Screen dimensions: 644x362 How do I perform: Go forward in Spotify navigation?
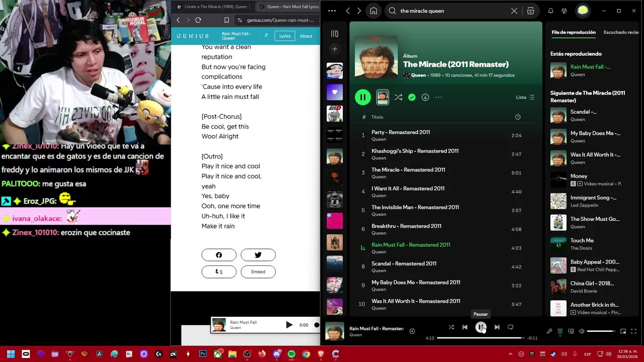[359, 11]
